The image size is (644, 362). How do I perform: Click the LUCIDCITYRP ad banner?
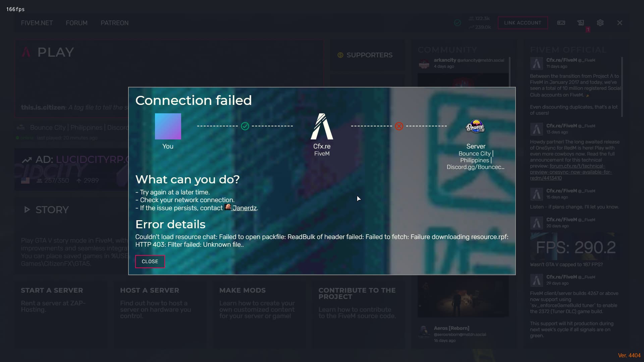(x=71, y=169)
